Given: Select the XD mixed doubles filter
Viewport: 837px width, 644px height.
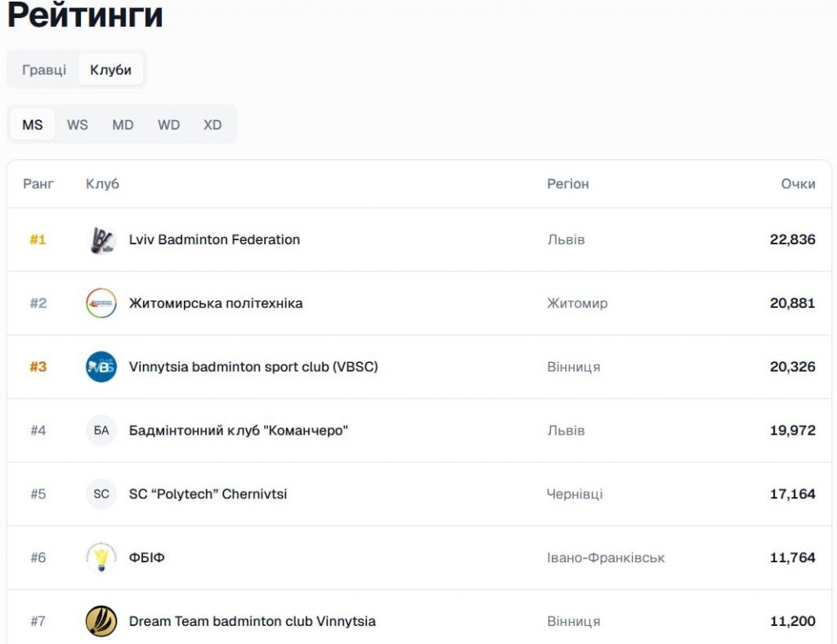Looking at the screenshot, I should click(x=213, y=125).
